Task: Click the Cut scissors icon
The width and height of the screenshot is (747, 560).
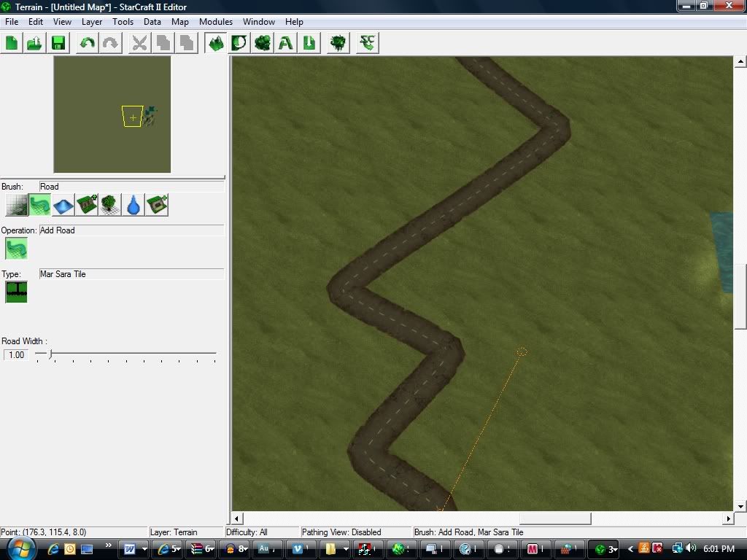Action: 139,43
